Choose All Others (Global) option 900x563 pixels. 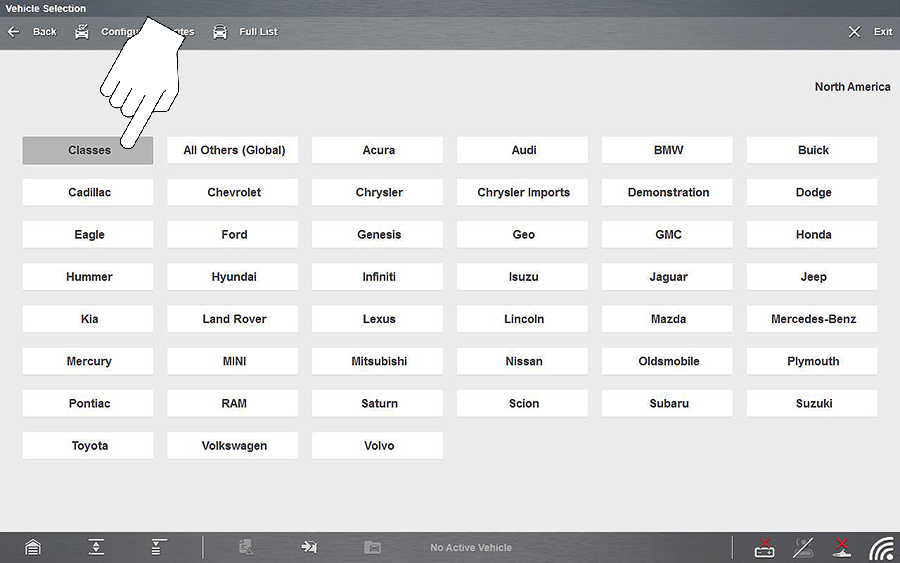(233, 150)
